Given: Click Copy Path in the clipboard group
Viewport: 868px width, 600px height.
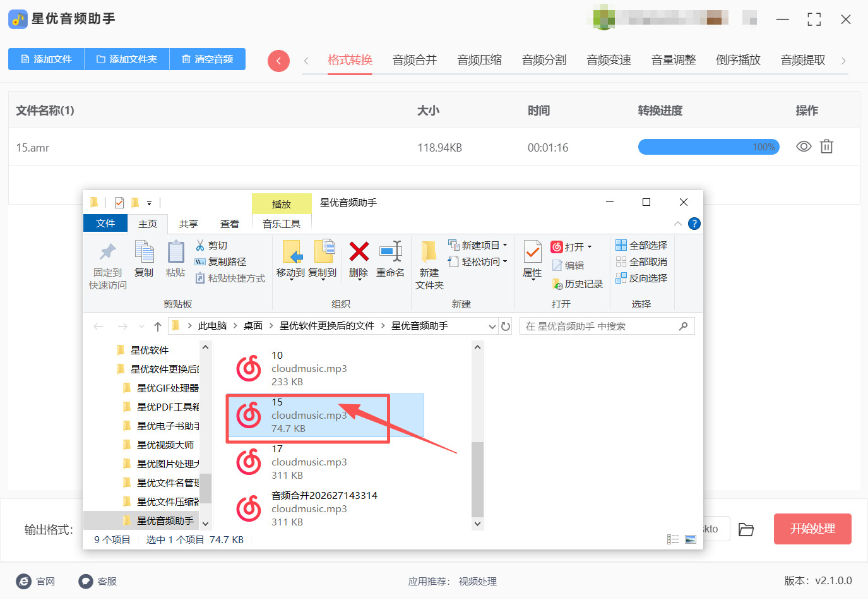Looking at the screenshot, I should click(x=220, y=261).
